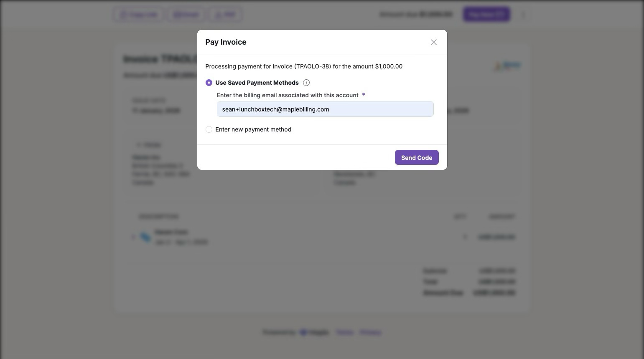Open the three-dot more options menu
This screenshot has height=359, width=644.
[x=523, y=15]
